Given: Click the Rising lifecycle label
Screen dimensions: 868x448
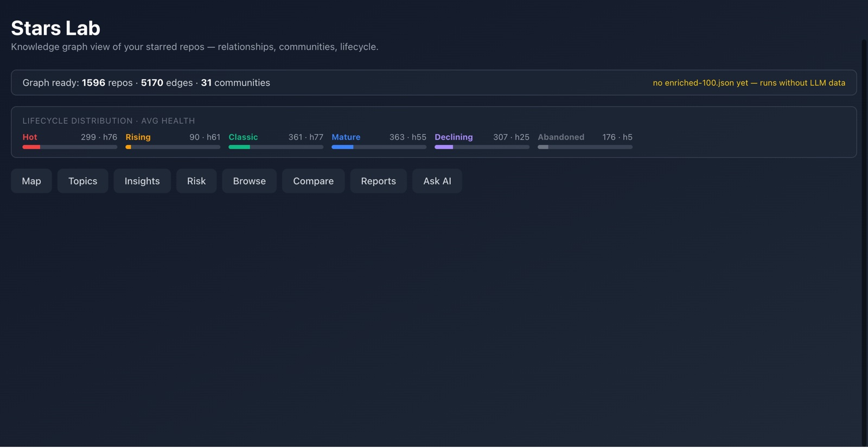Looking at the screenshot, I should (x=138, y=137).
